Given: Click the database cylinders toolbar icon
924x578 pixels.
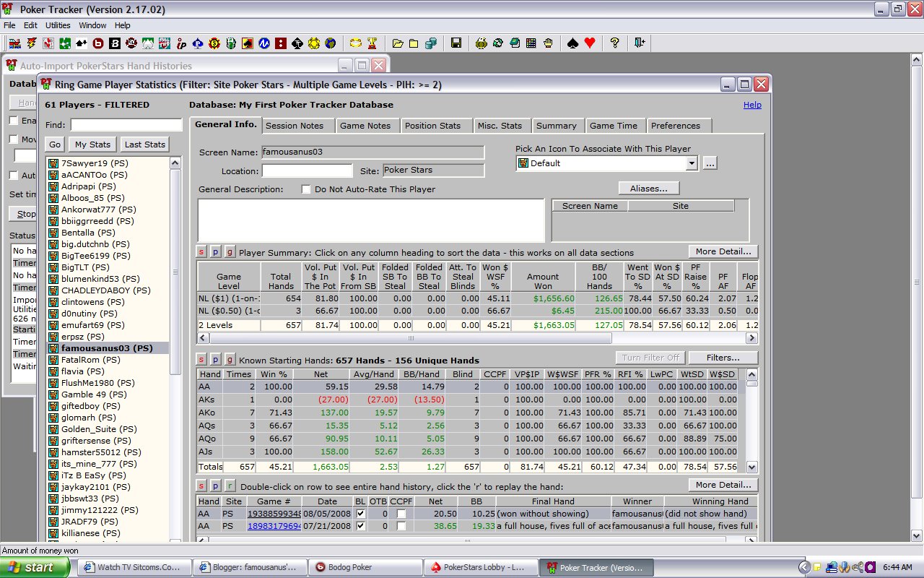Looking at the screenshot, I should [431, 43].
